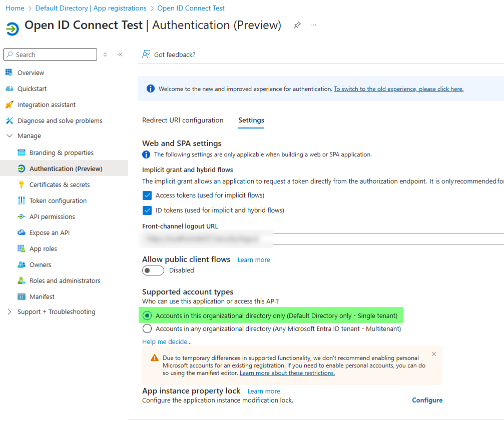Viewport: 504px width, 421px height.
Task: Click the Integration assistant rocket icon
Action: click(9, 104)
